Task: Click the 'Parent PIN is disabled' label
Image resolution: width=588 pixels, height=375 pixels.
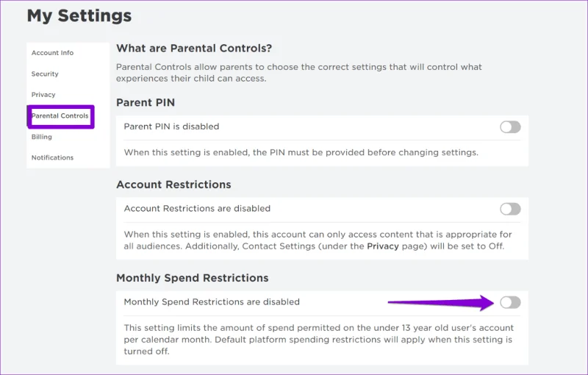Action: (171, 126)
